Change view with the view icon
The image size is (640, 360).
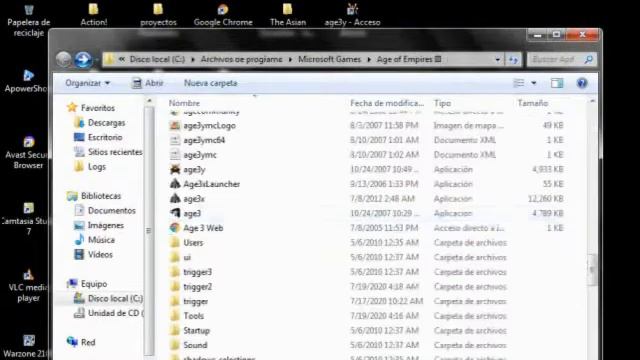pyautogui.click(x=519, y=83)
